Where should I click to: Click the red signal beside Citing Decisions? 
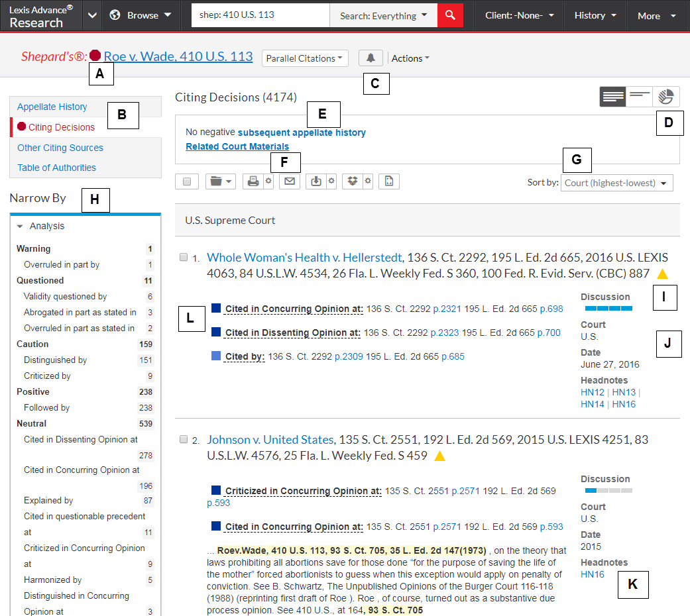click(x=22, y=127)
